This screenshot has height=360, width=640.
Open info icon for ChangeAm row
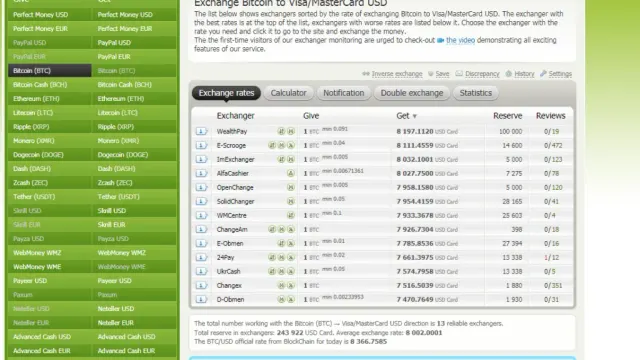[x=201, y=229]
